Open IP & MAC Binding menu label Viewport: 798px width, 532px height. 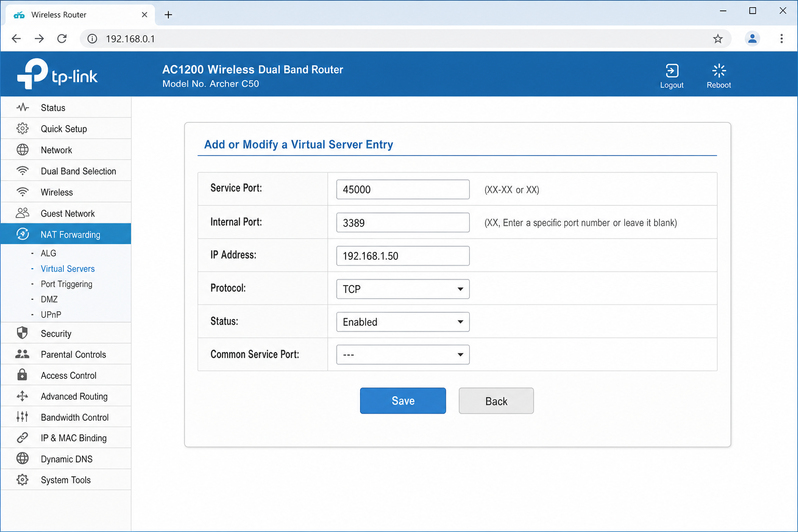click(x=74, y=438)
